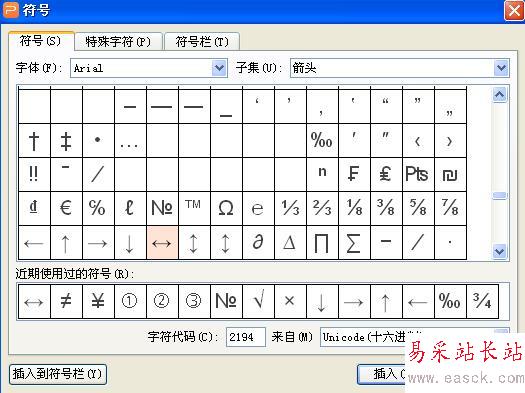Click the 字符代码 2194 code field
This screenshot has height=393, width=525.
245,337
